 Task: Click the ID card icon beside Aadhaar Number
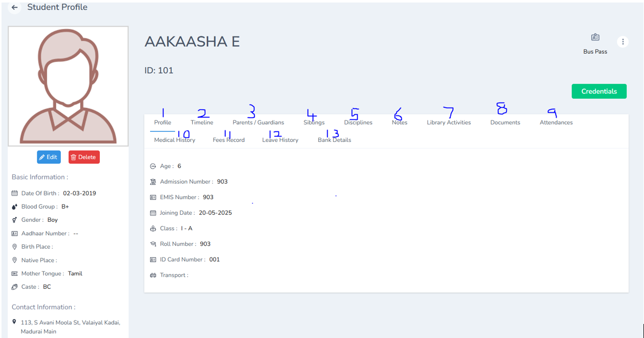tap(14, 233)
